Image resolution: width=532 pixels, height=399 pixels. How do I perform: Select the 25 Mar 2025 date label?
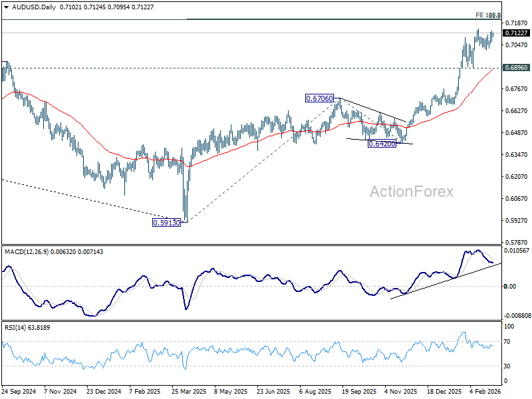point(189,391)
